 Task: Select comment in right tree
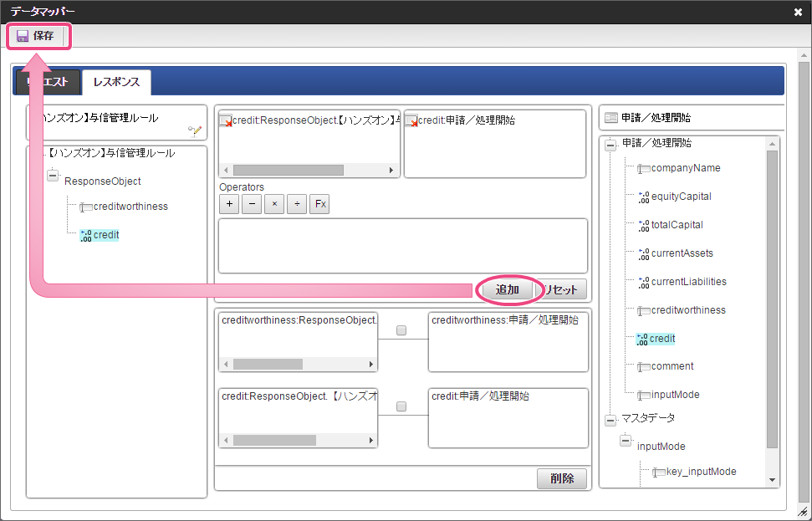[672, 366]
